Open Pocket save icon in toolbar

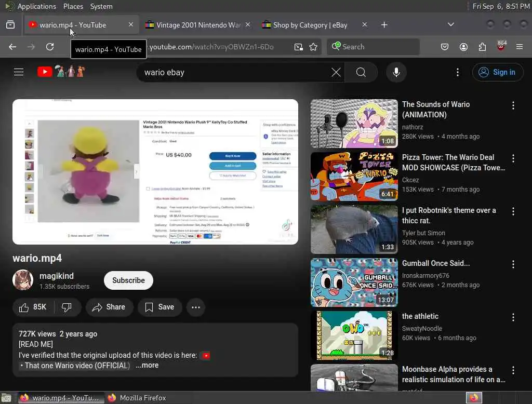[445, 47]
